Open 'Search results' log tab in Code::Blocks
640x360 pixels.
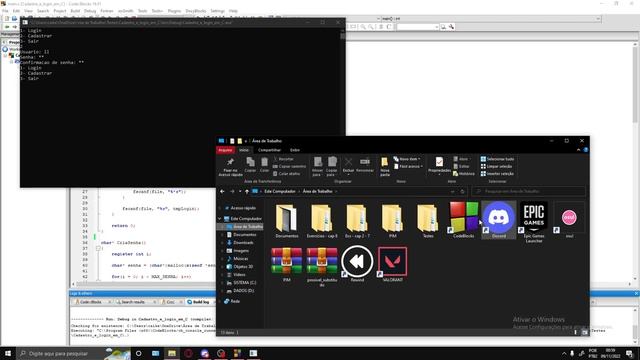[x=133, y=302]
